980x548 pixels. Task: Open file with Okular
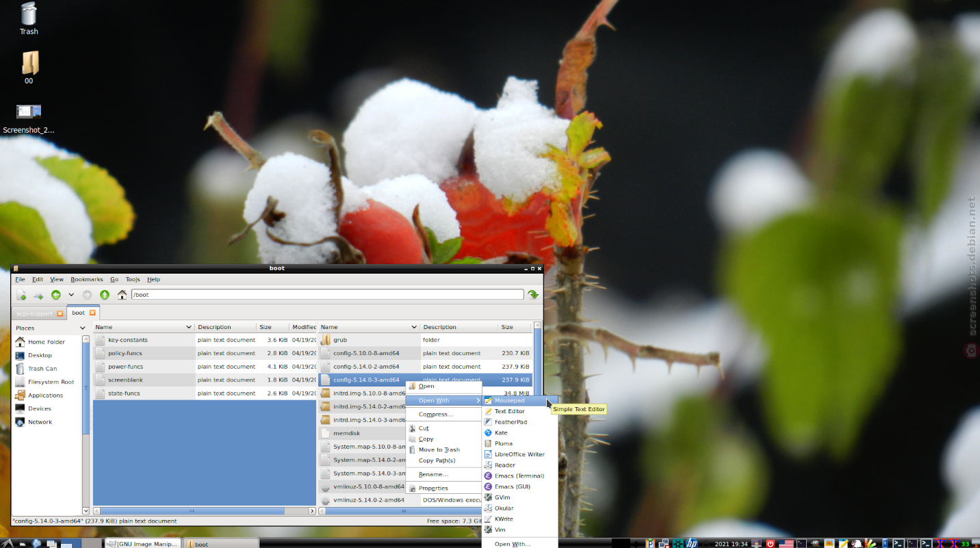coord(519,508)
